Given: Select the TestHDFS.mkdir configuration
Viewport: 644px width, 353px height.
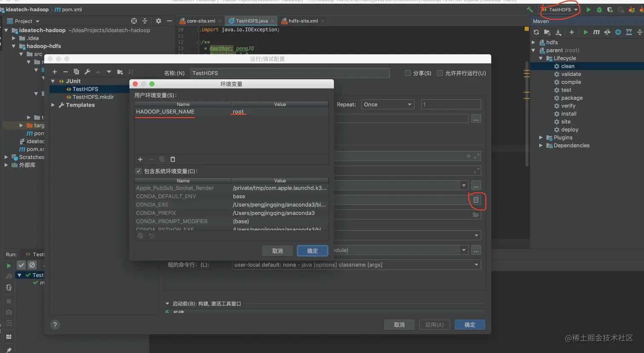Looking at the screenshot, I should coord(93,97).
